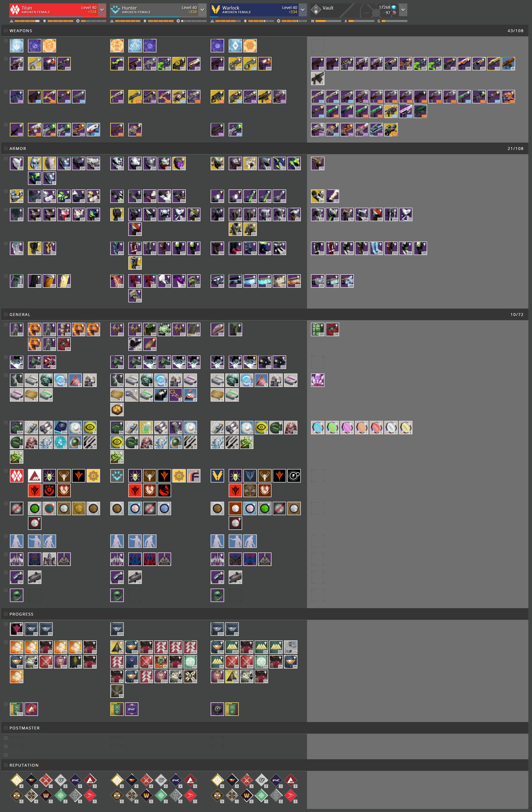Image resolution: width=532 pixels, height=812 pixels.
Task: Open Titan's quest showing 30%
Action: (x=16, y=629)
